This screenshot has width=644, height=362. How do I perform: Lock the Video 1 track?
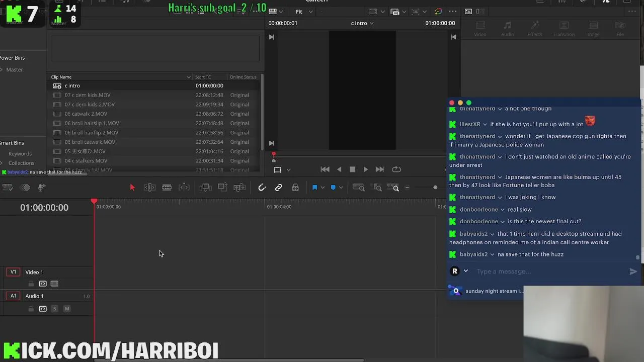coord(31,284)
